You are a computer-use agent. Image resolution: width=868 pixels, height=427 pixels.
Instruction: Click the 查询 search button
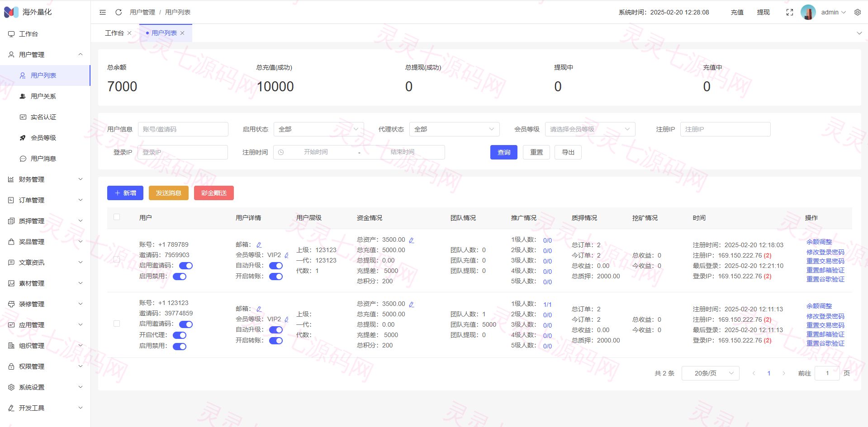point(504,152)
